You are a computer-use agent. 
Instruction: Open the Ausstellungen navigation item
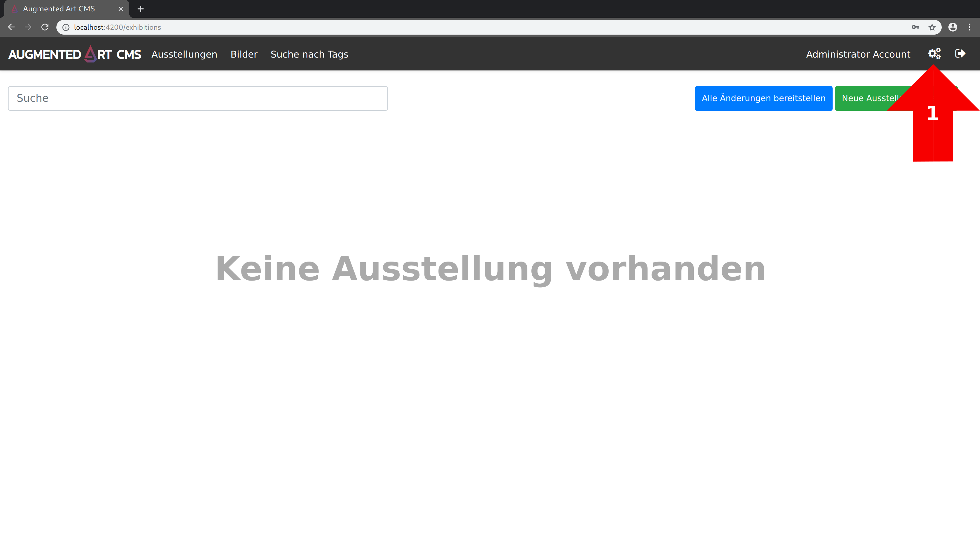click(x=184, y=54)
